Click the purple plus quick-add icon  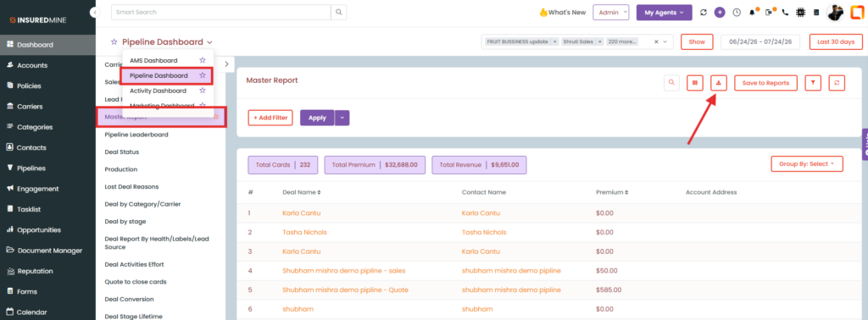720,12
